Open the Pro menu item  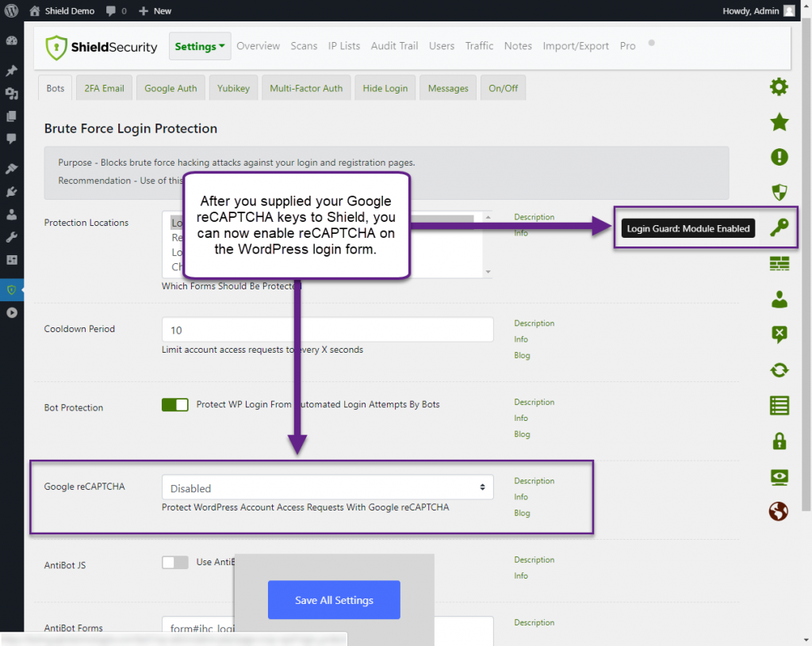[x=627, y=46]
